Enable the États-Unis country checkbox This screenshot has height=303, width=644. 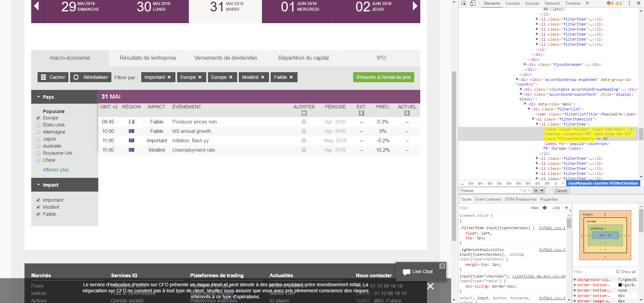pos(38,125)
